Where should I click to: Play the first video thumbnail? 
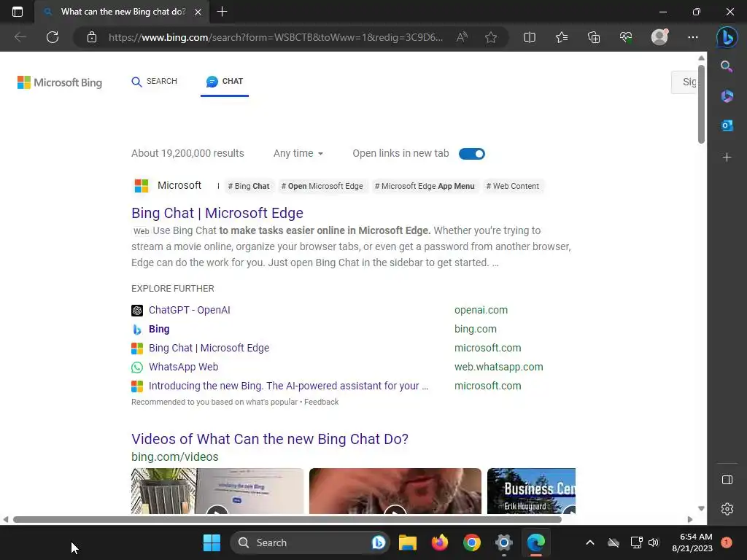click(x=217, y=491)
